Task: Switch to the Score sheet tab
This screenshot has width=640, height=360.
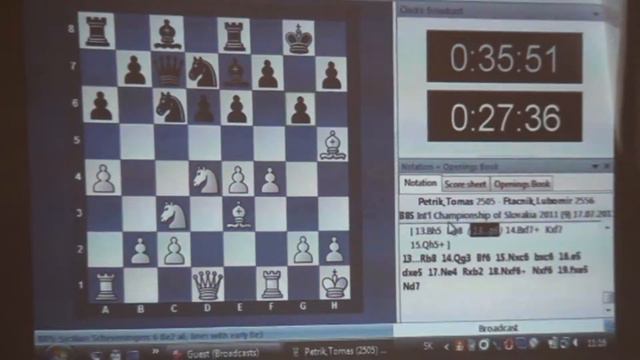Action: pos(465,184)
